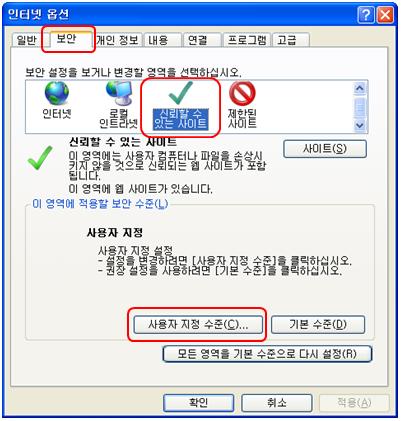Click the 기본 수준(D) button

click(x=318, y=324)
